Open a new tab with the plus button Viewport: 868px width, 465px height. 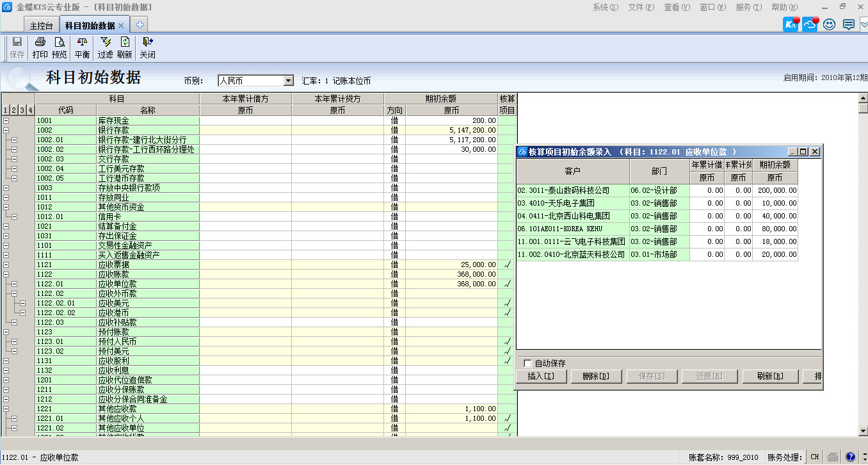point(139,25)
